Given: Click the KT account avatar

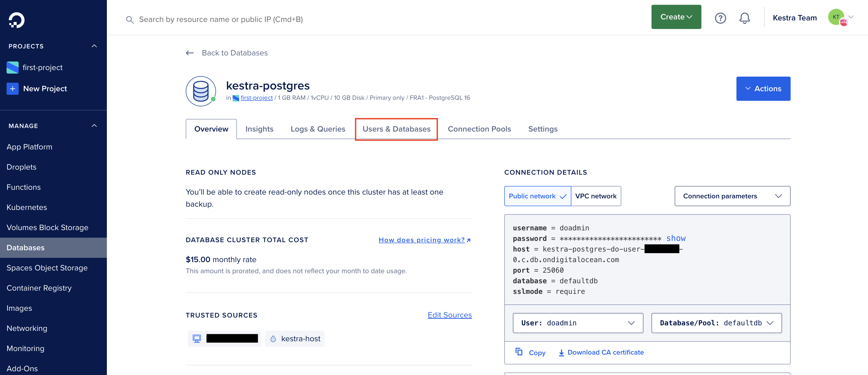Looking at the screenshot, I should [836, 17].
